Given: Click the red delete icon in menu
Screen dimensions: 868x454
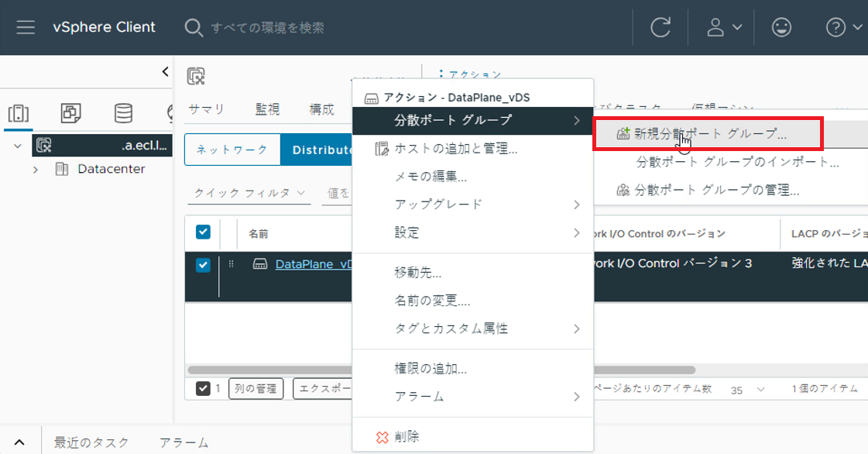Looking at the screenshot, I should [382, 437].
